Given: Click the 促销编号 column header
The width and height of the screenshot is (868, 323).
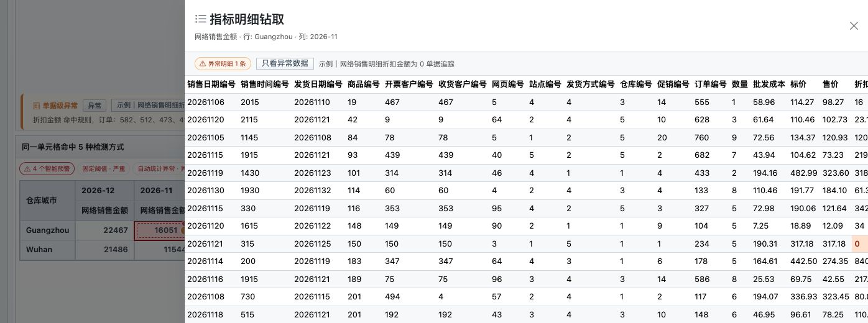Looking at the screenshot, I should tap(673, 84).
